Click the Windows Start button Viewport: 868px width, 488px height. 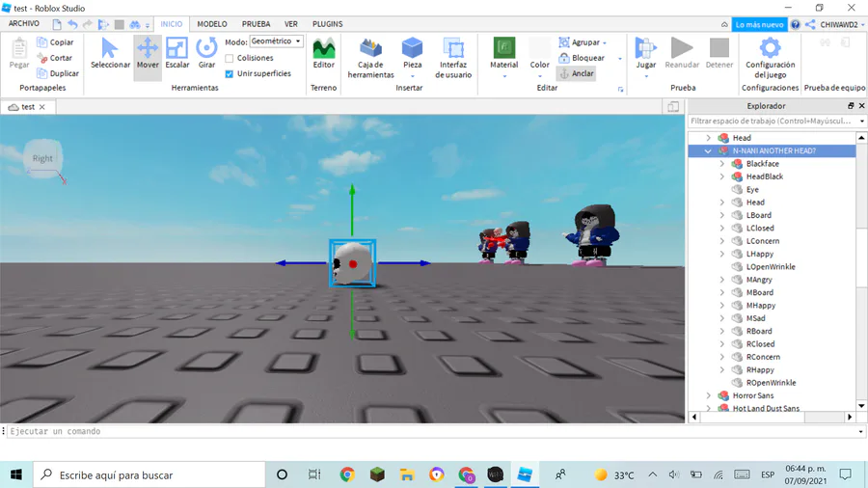tap(16, 474)
